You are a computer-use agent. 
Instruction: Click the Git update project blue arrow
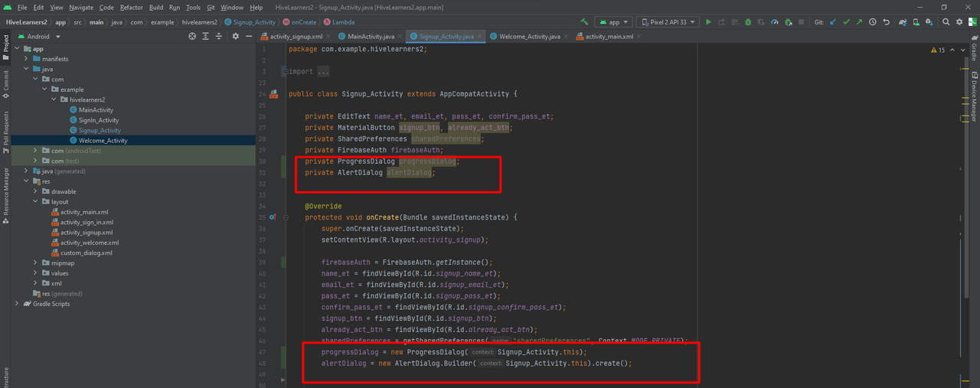tap(833, 22)
